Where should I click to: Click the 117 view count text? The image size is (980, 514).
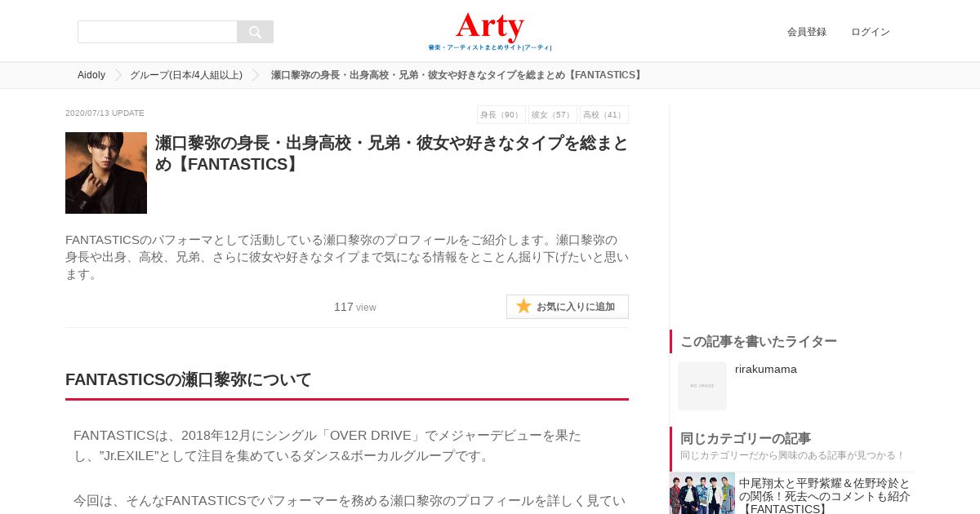355,307
